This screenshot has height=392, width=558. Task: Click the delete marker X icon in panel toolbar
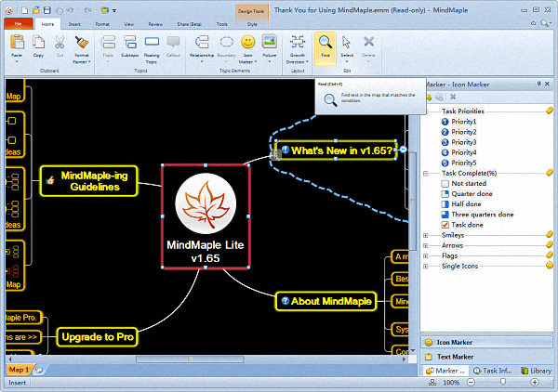click(x=453, y=97)
